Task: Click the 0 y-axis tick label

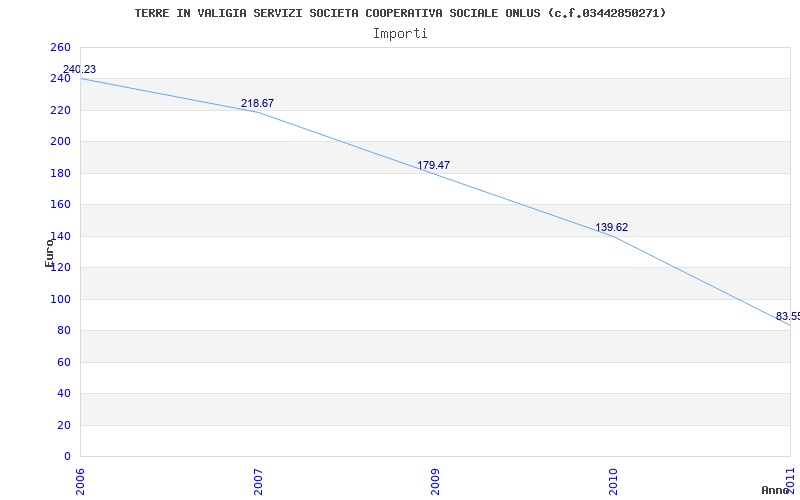Action: (67, 456)
